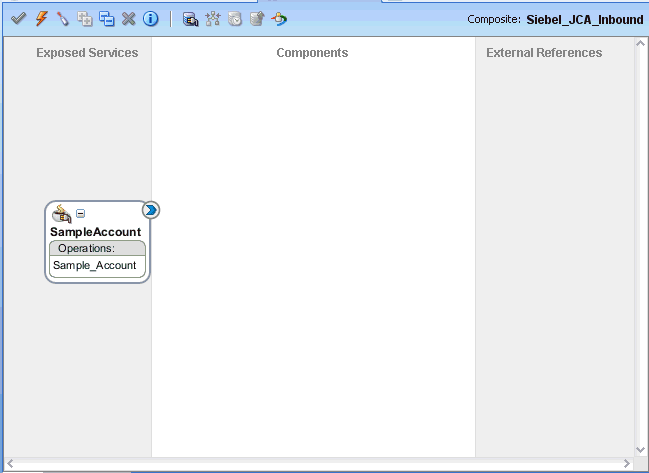Click the Siebel_JCA_Inbound composite name
This screenshot has height=473, width=649.
(585, 20)
